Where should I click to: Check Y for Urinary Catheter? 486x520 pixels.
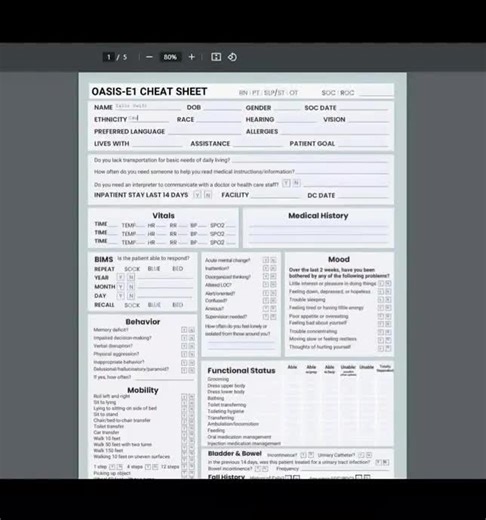[x=361, y=455]
